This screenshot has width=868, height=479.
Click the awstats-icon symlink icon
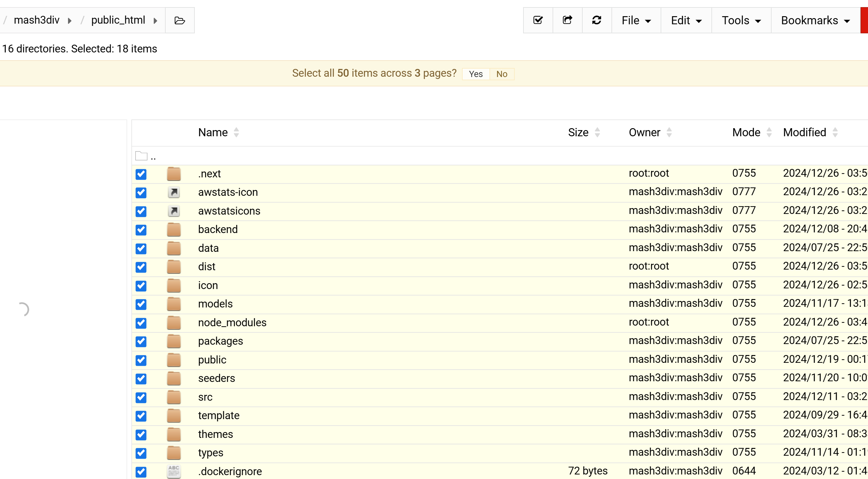tap(174, 192)
